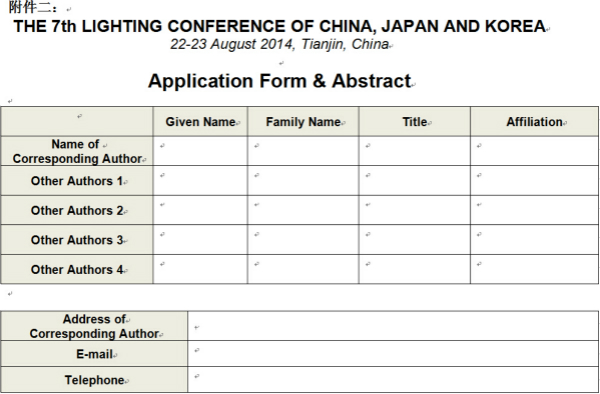Click Affiliation cell for Corresponding Author
Image resolution: width=600 pixels, height=394 pixels.
(x=535, y=151)
